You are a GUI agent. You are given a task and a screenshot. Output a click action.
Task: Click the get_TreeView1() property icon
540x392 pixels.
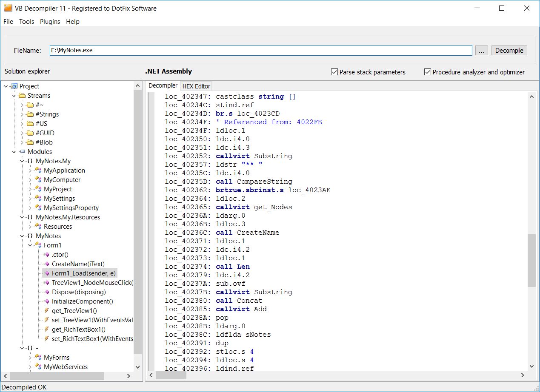[47, 311]
